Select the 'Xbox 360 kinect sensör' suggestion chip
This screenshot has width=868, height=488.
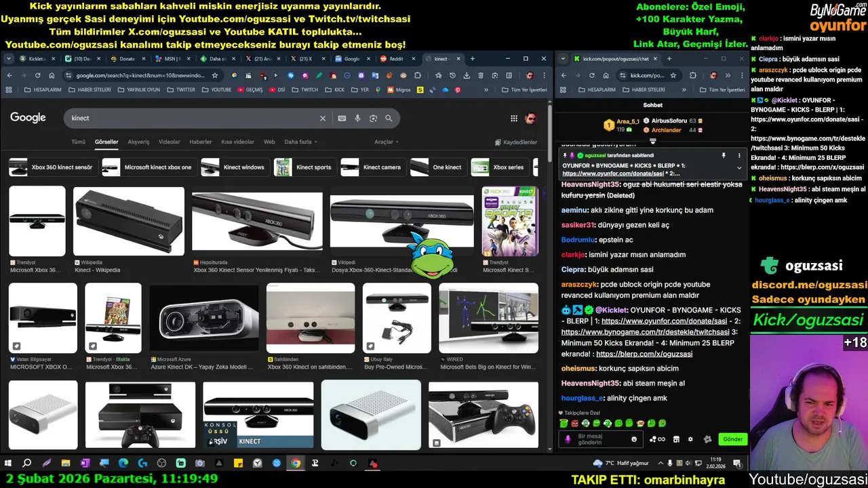pos(54,167)
